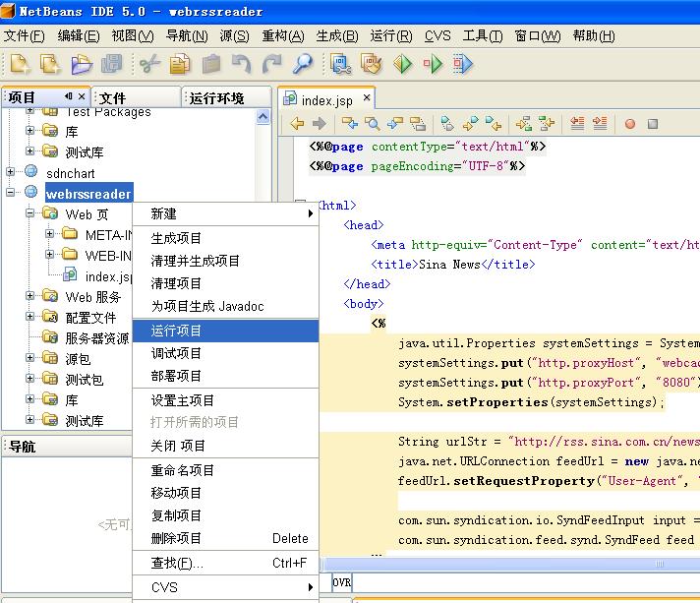Choose 设置主项目 in the context menu

click(225, 400)
